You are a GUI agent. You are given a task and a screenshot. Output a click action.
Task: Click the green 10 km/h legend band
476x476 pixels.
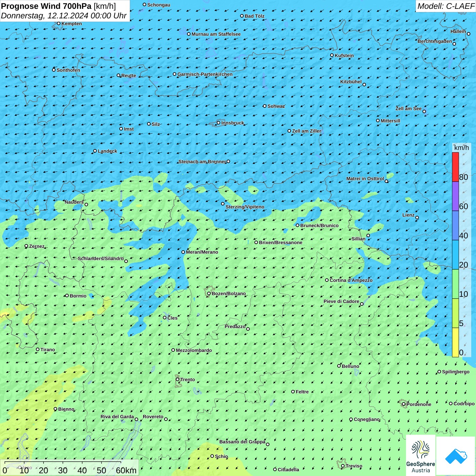coord(455,284)
